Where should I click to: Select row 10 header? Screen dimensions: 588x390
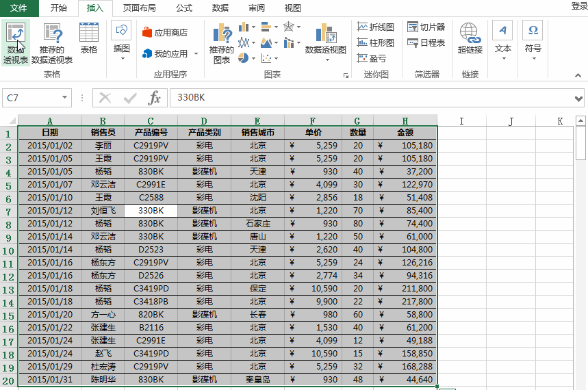8,250
